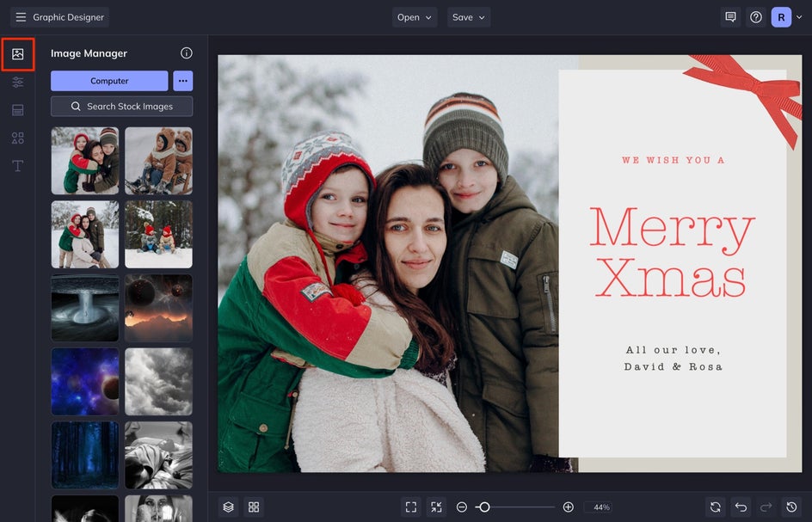
Task: Open the help question mark icon
Action: pos(756,17)
